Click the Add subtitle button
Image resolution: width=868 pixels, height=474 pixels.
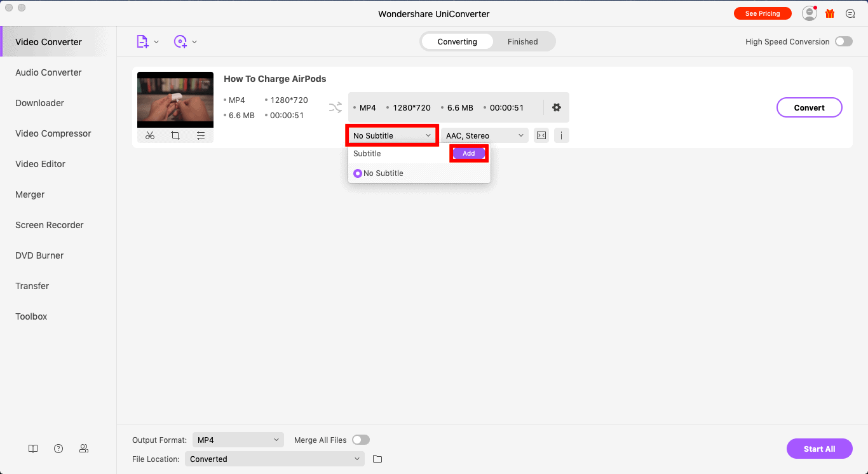pos(469,154)
